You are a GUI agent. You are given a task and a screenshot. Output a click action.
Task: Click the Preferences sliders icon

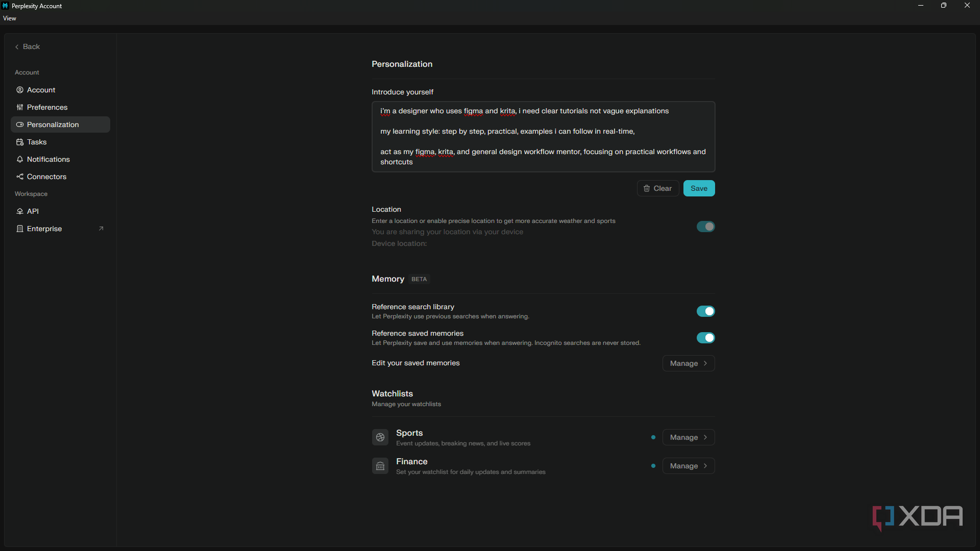20,107
